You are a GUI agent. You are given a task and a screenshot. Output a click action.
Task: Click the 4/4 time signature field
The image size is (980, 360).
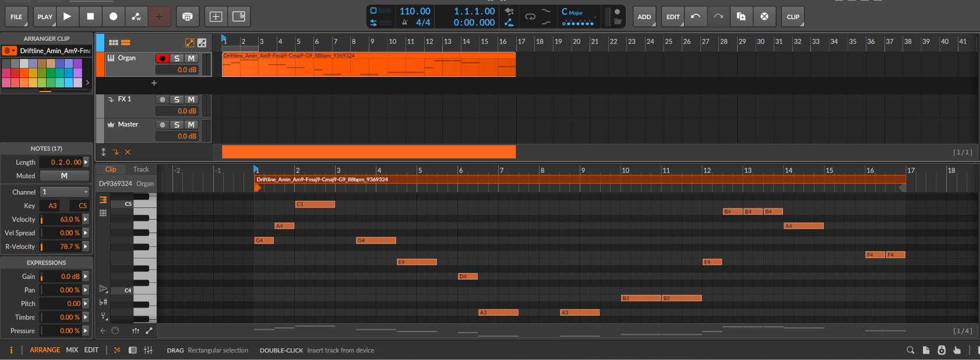tap(423, 22)
